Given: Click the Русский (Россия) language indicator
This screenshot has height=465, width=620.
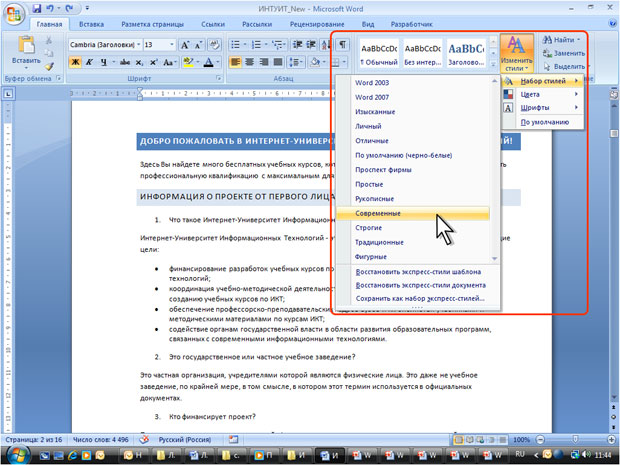Looking at the screenshot, I should (x=185, y=440).
